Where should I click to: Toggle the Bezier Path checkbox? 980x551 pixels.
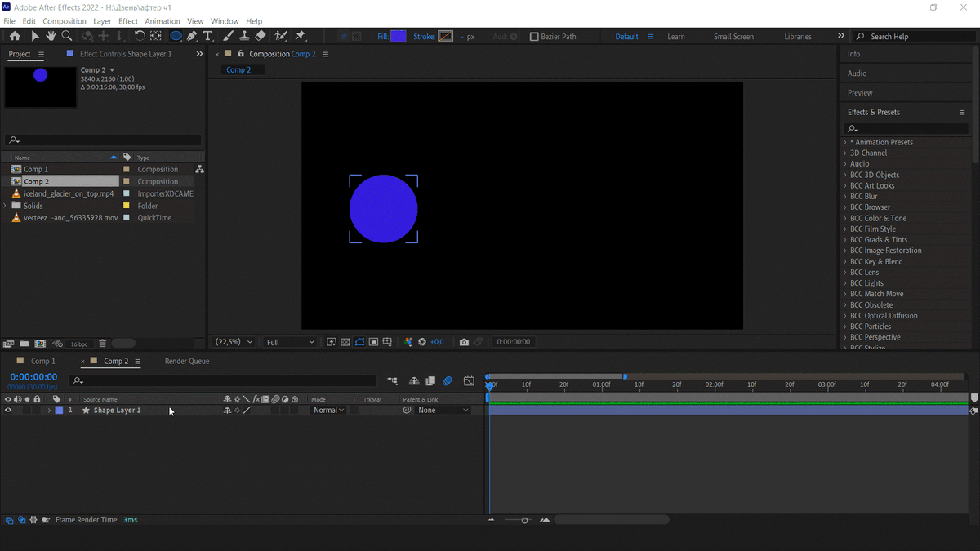(x=534, y=37)
